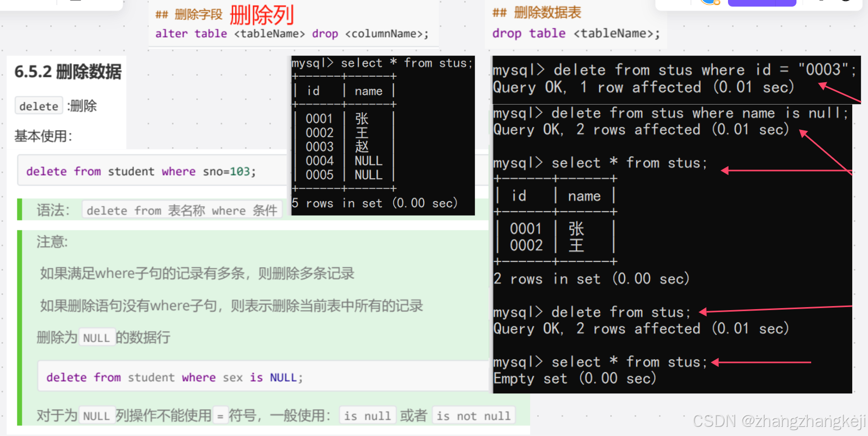Click the '基本使用:' label
This screenshot has height=436, width=868.
click(x=43, y=136)
